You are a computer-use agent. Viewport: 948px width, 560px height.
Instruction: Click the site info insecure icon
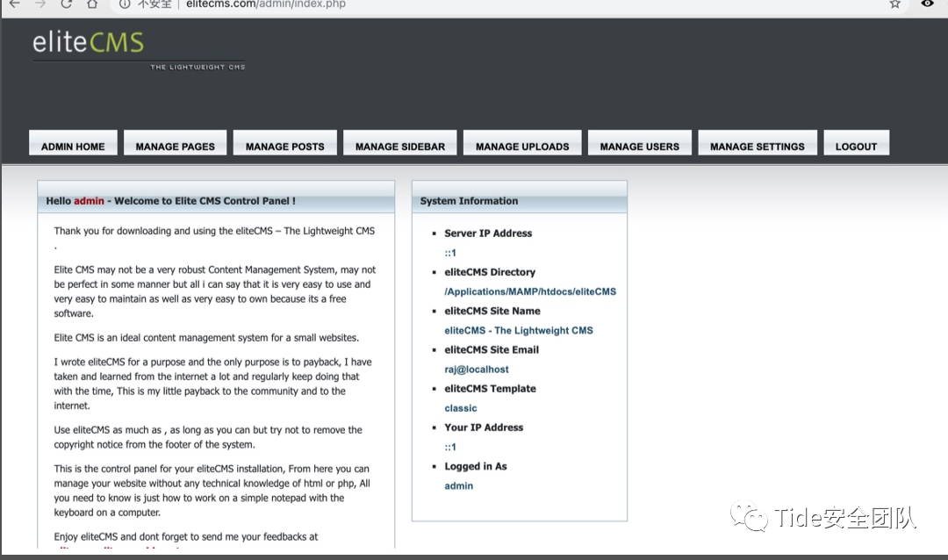point(125,4)
